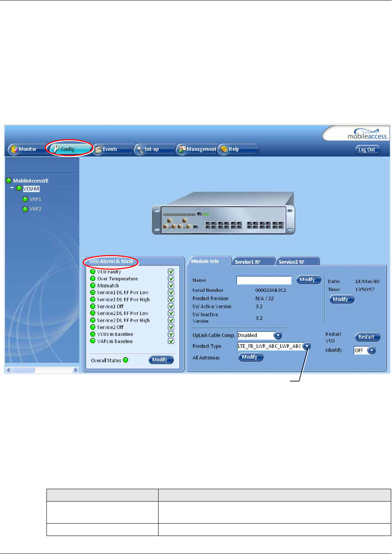Click the VAP1 green status icon

pyautogui.click(x=25, y=199)
